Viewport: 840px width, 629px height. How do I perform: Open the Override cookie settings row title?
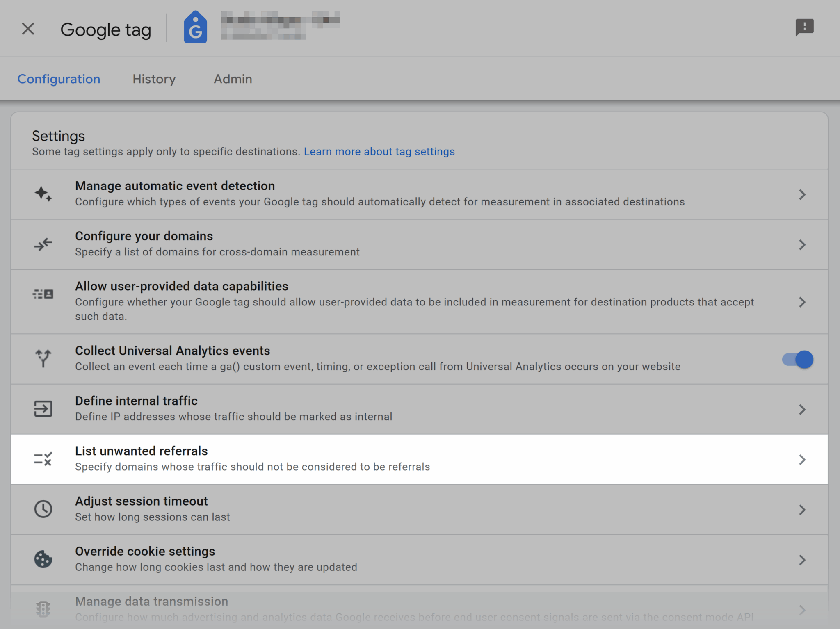pyautogui.click(x=145, y=552)
